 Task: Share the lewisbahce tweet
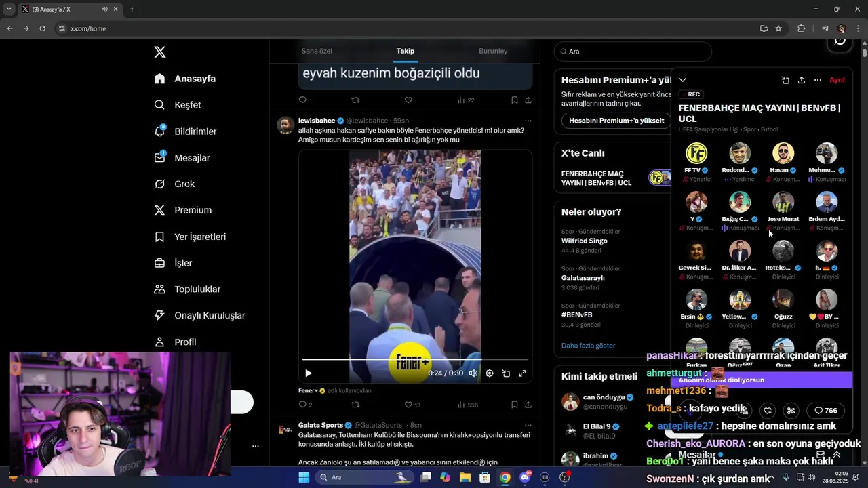click(x=528, y=405)
